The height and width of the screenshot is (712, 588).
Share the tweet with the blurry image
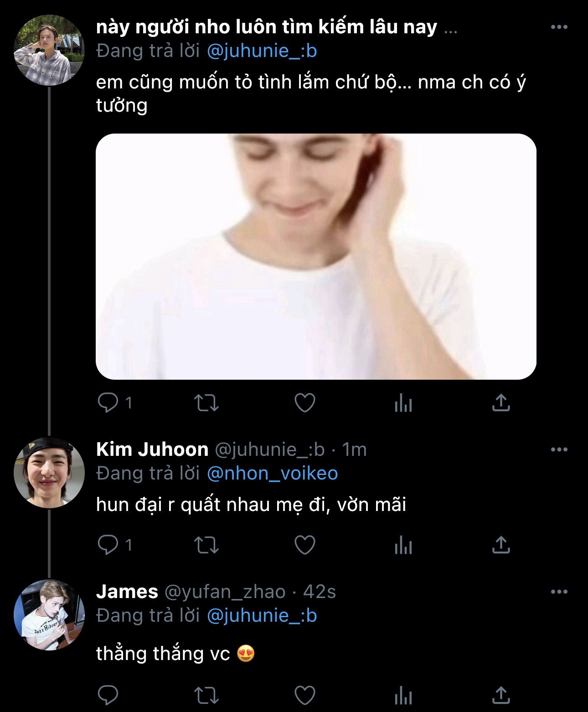(500, 403)
